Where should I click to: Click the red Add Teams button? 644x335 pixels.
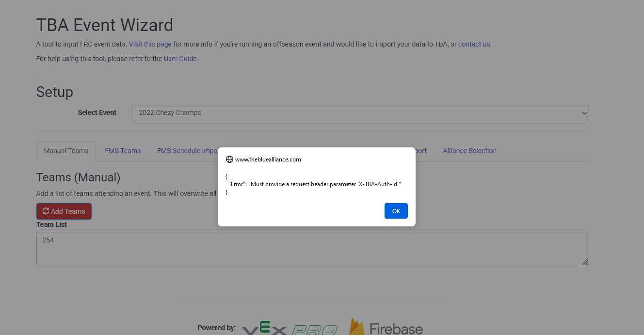(x=64, y=211)
